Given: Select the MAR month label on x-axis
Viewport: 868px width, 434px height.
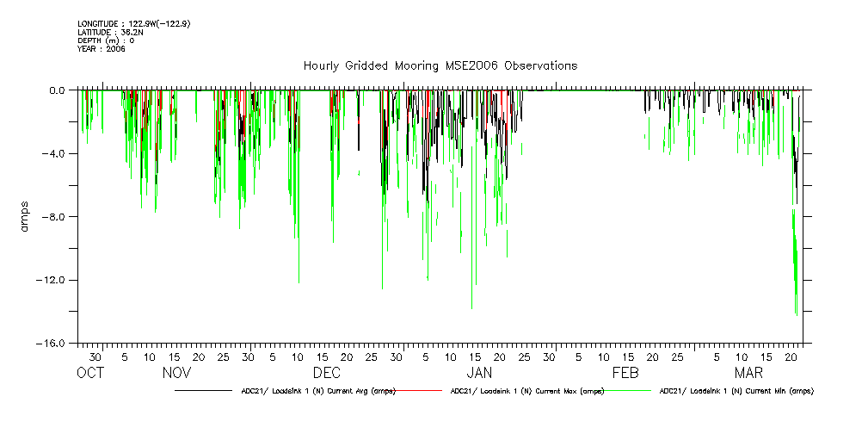Looking at the screenshot, I should click(748, 374).
